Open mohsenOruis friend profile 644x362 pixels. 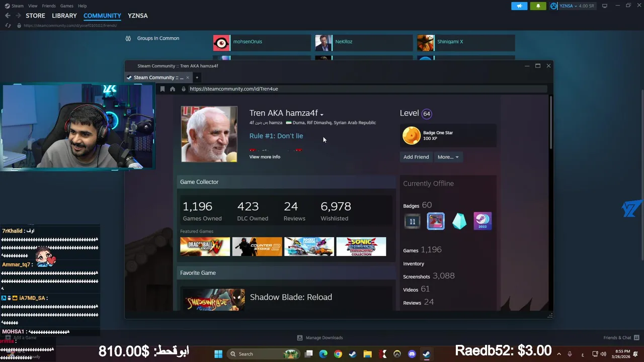[262, 43]
